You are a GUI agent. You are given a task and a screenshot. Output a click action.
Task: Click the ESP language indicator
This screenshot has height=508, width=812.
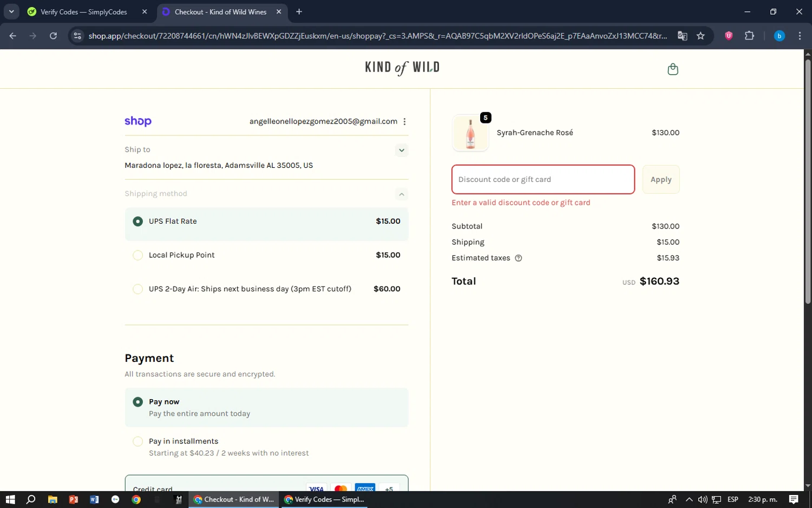tap(733, 499)
